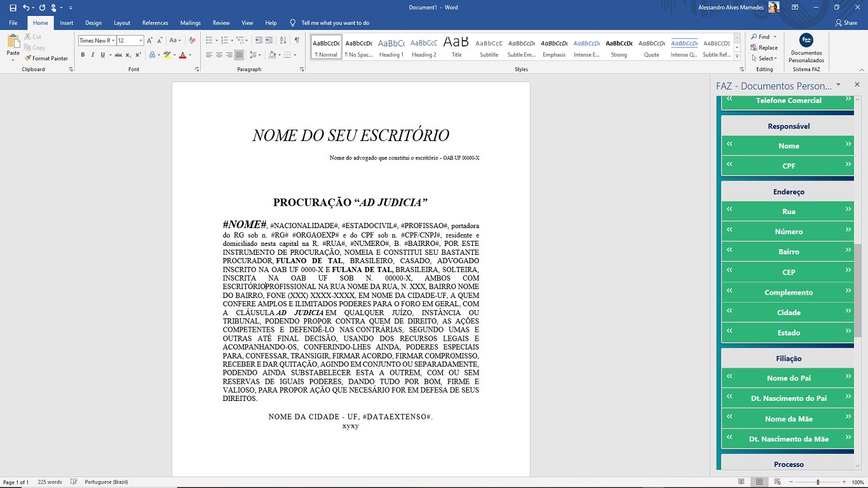
Task: Click the spelling check status bar icon
Action: tap(74, 482)
